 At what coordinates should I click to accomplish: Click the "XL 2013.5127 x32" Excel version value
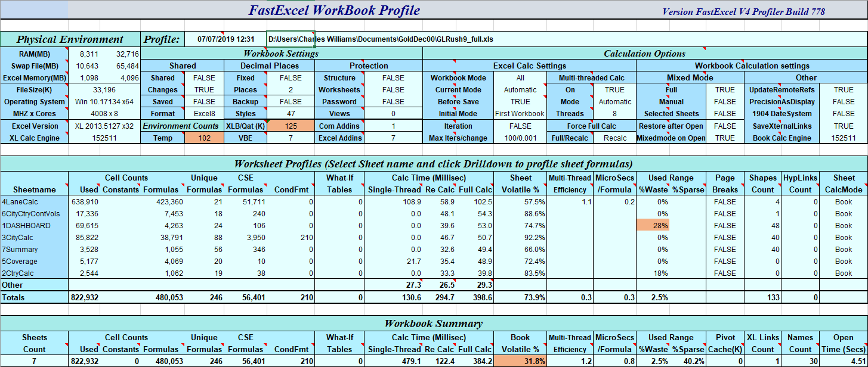point(104,126)
